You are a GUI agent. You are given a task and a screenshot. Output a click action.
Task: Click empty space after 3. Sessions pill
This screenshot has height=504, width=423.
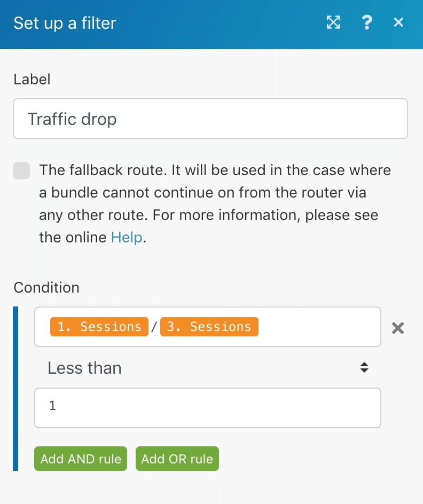coord(318,327)
